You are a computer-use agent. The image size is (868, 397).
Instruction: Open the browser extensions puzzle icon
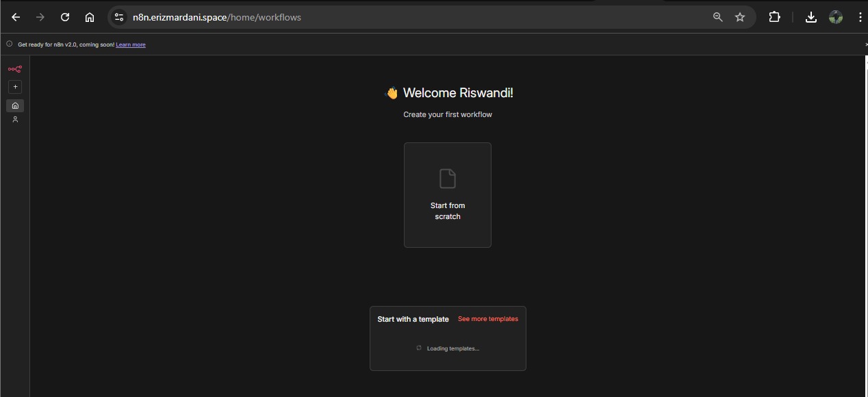tap(774, 17)
